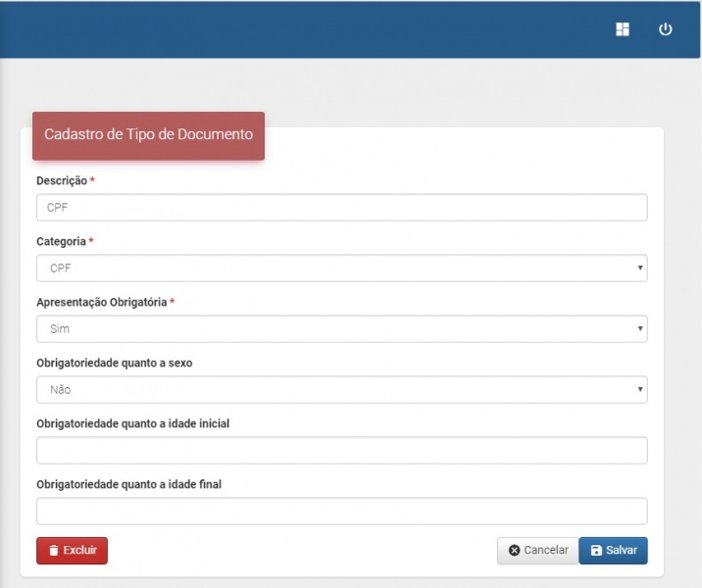The height and width of the screenshot is (588, 702).
Task: Click the Descrição field label
Action: [x=62, y=181]
